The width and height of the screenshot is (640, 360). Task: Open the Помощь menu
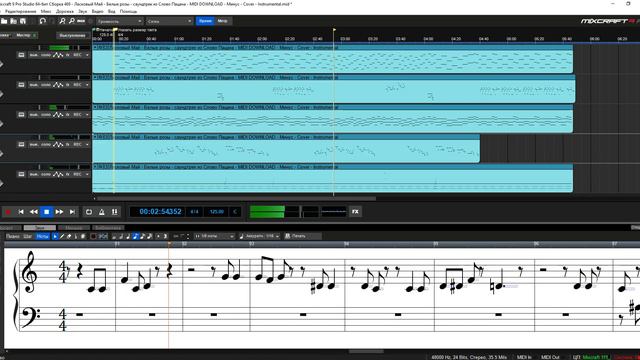(129, 11)
